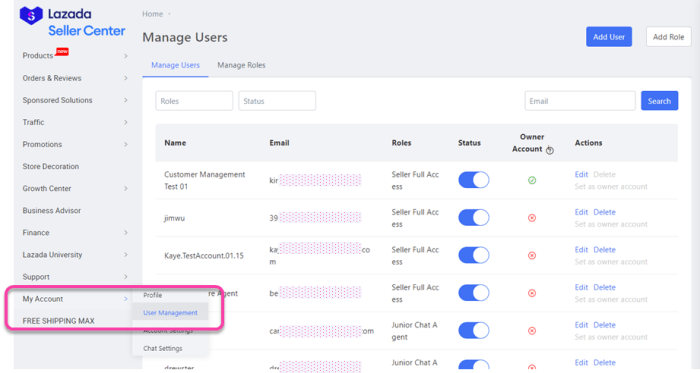Click the Manage Users page heading
Viewport: 700px width, 373px height.
point(185,37)
